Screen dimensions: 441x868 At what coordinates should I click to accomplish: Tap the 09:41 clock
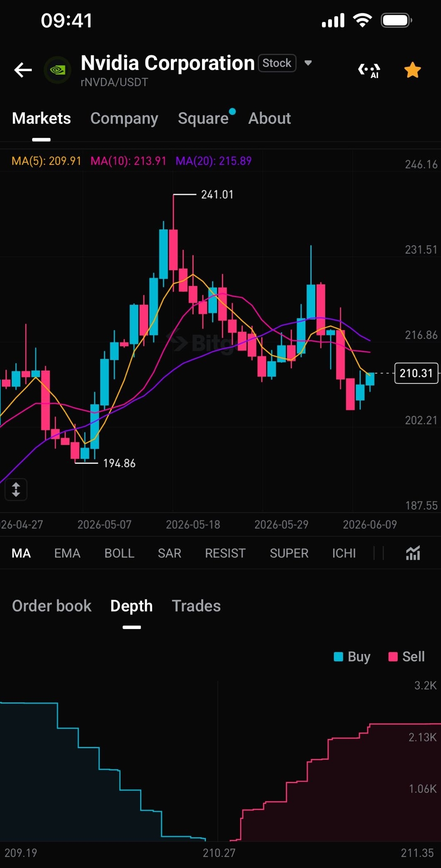67,20
